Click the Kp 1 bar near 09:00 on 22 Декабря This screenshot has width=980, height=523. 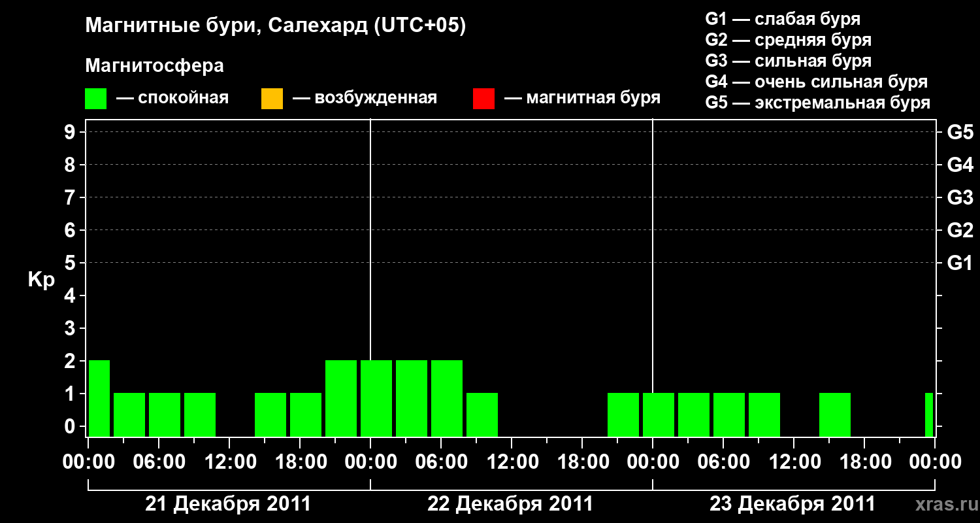coord(482,414)
